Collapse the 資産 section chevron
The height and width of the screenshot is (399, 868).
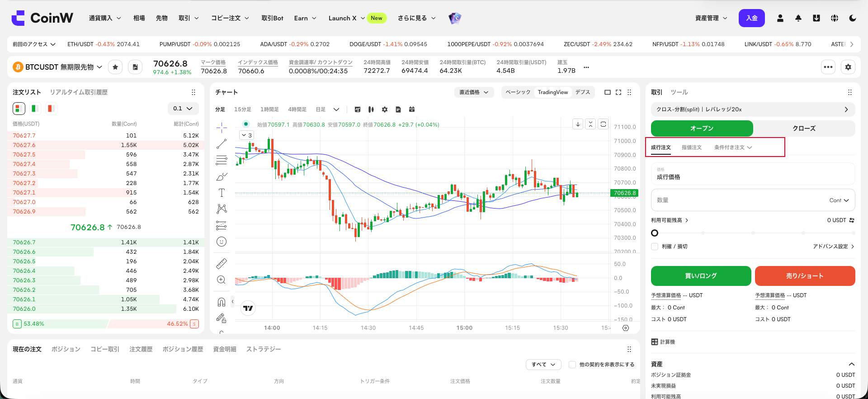(x=852, y=364)
